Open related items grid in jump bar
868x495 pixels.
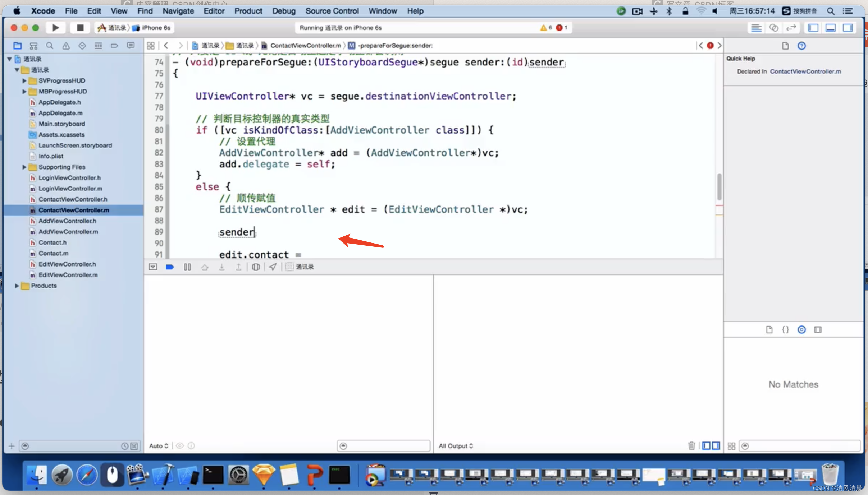(x=151, y=46)
